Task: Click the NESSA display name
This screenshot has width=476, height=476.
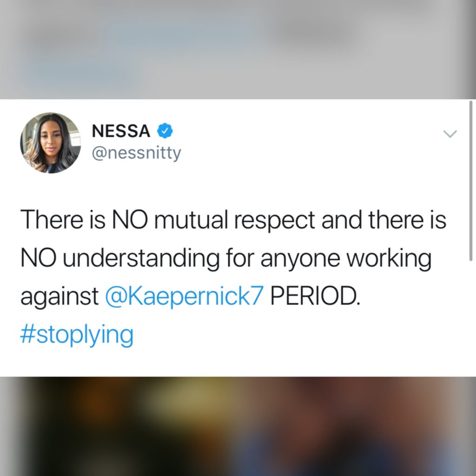Action: 121,132
